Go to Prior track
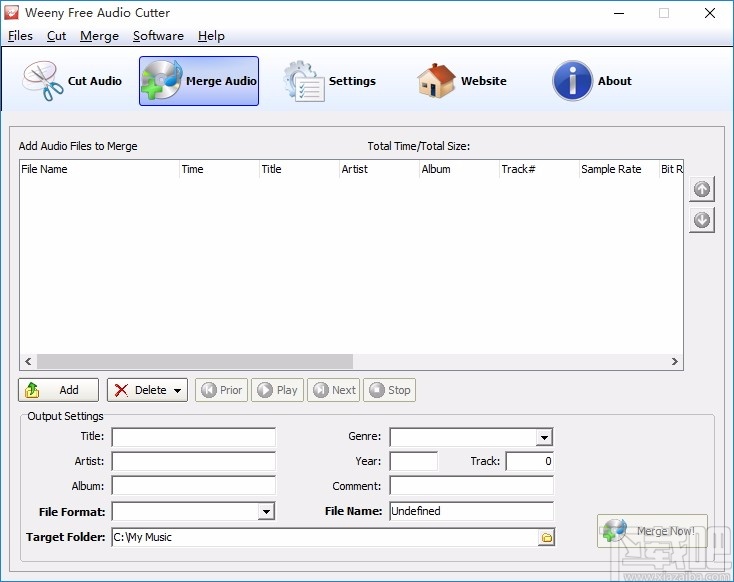The width and height of the screenshot is (734, 582). pos(221,390)
